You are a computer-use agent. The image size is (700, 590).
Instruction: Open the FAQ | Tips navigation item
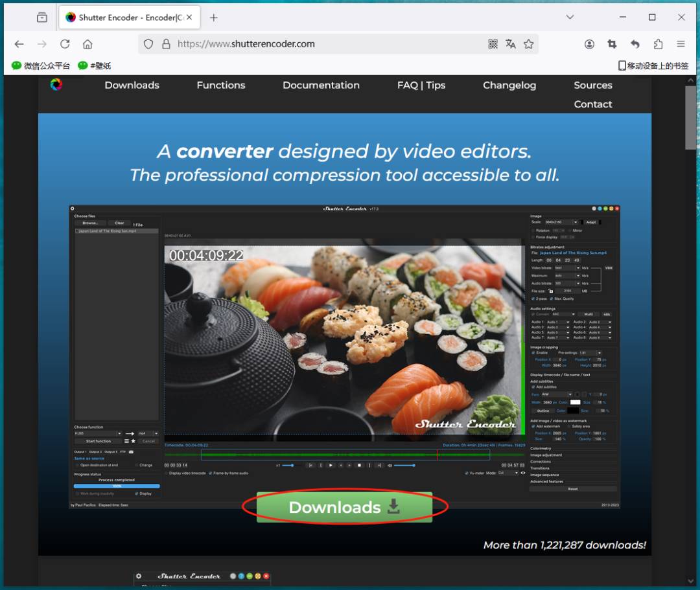tap(421, 85)
